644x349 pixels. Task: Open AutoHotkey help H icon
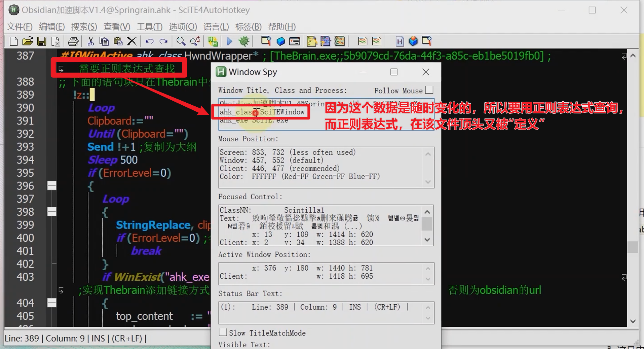coord(399,41)
